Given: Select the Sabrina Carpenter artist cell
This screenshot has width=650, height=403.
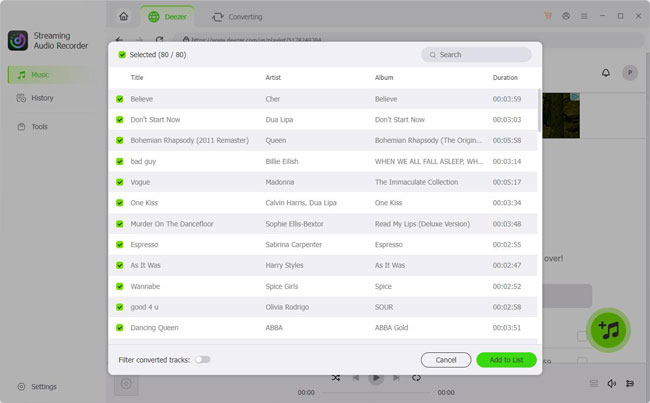Looking at the screenshot, I should point(293,245).
